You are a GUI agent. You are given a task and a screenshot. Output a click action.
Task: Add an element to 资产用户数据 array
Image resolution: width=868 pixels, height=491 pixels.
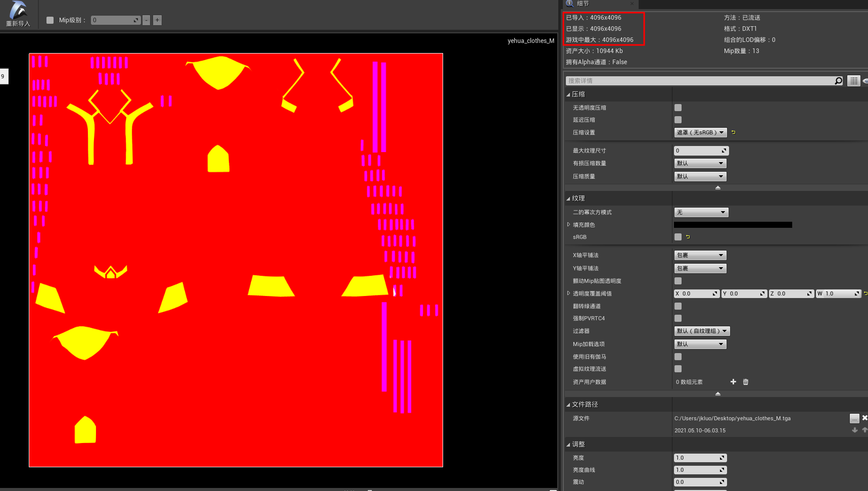733,382
